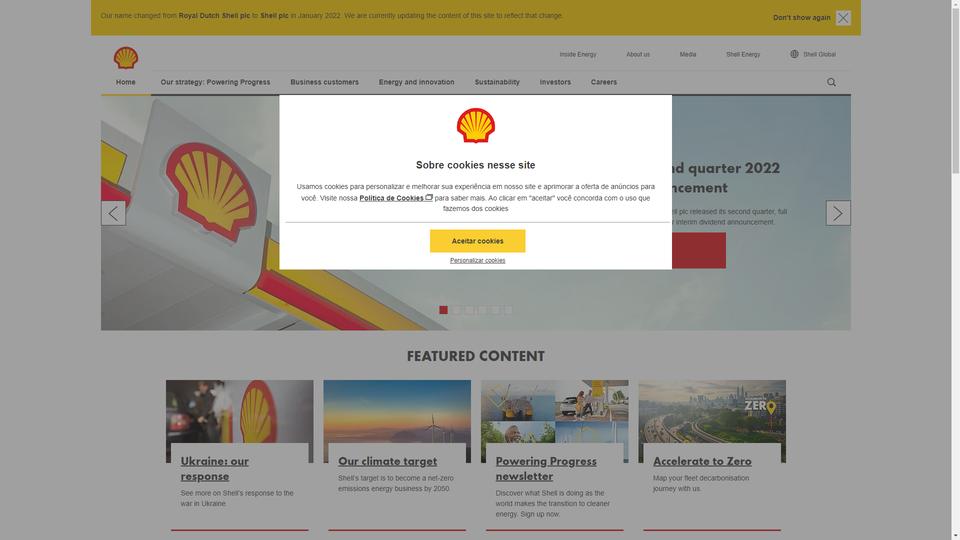This screenshot has height=540, width=960.
Task: Click the Shell Global globe icon
Action: click(x=794, y=54)
